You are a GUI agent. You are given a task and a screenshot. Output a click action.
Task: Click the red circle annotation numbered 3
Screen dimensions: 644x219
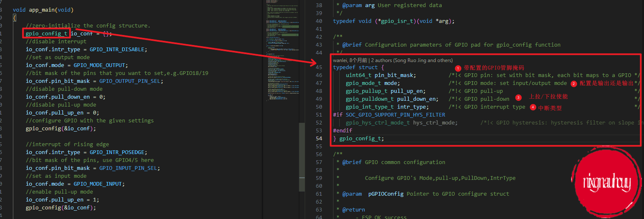click(x=518, y=97)
